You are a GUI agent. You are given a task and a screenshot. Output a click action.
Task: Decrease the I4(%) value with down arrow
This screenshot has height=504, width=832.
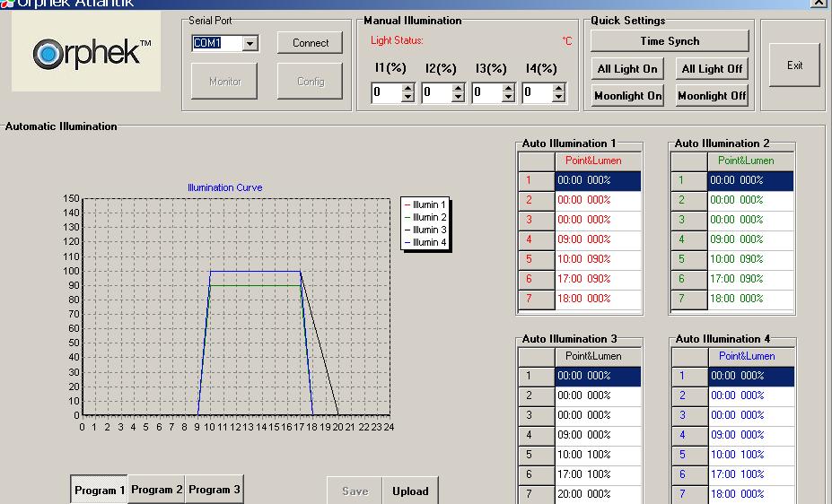pyautogui.click(x=558, y=98)
